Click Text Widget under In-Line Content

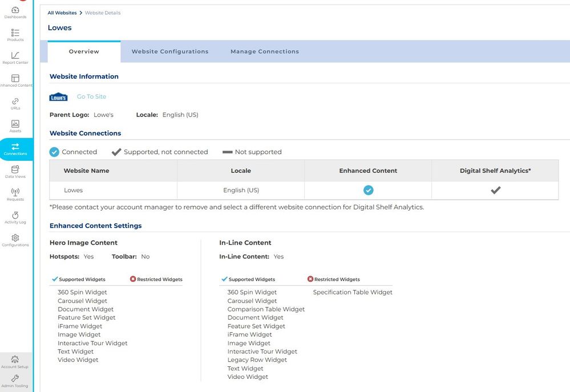pyautogui.click(x=245, y=369)
